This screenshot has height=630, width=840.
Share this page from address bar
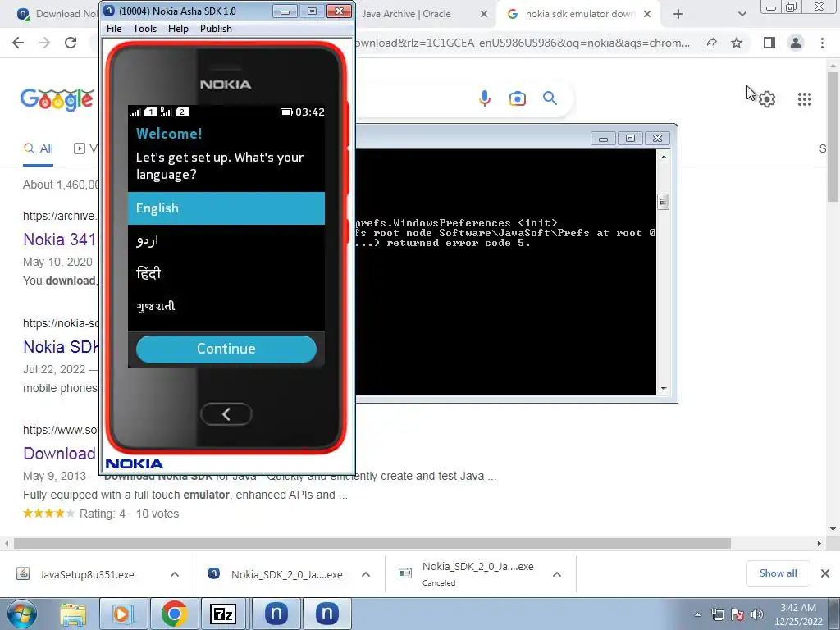(710, 43)
